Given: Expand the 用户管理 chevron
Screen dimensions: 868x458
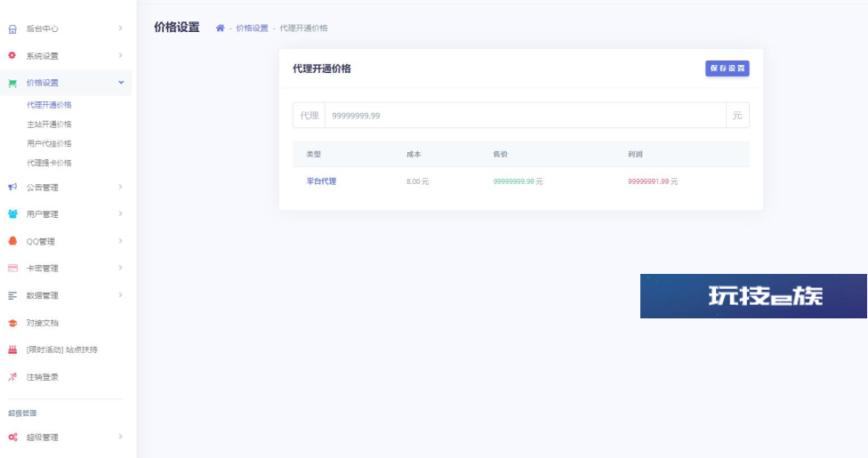Looking at the screenshot, I should click(120, 213).
